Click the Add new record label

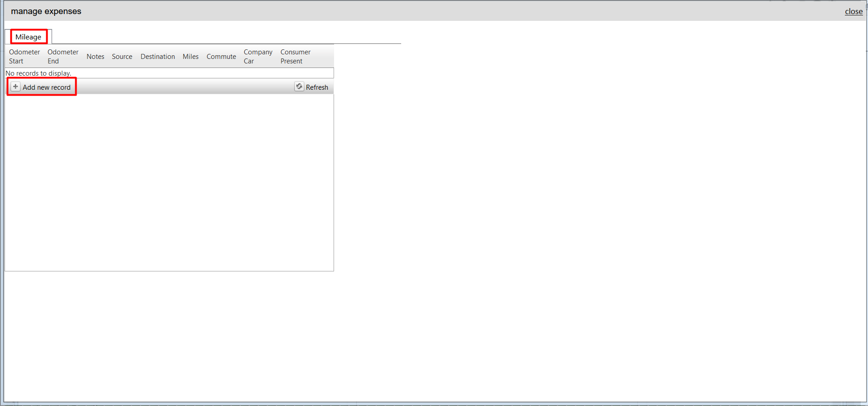47,87
